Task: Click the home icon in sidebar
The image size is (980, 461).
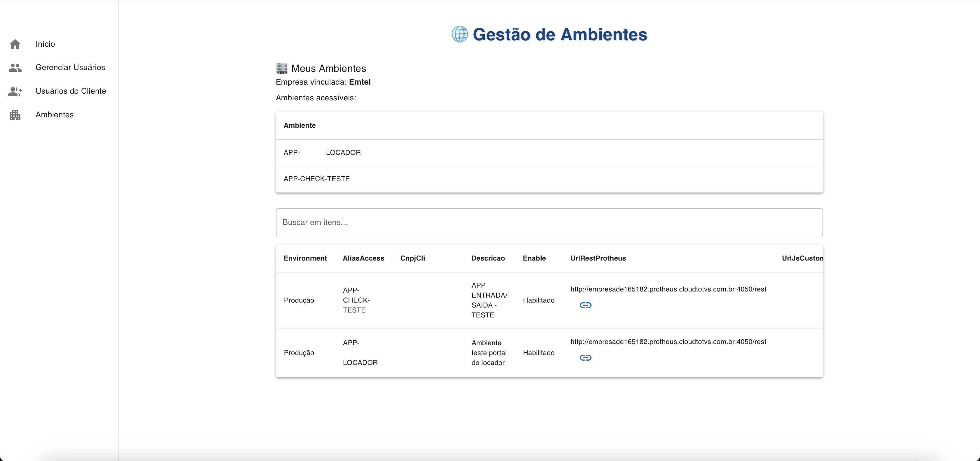Action: point(15,44)
